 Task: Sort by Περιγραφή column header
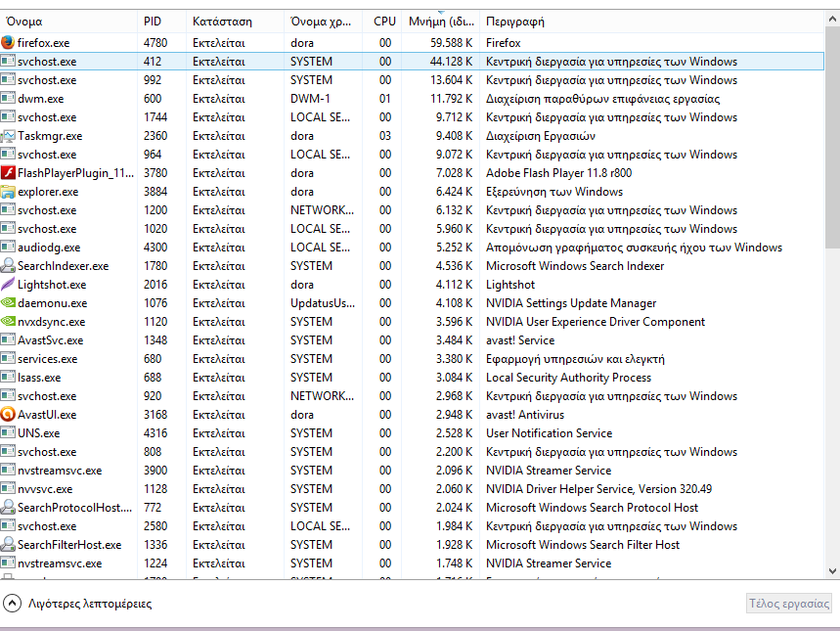[651, 22]
